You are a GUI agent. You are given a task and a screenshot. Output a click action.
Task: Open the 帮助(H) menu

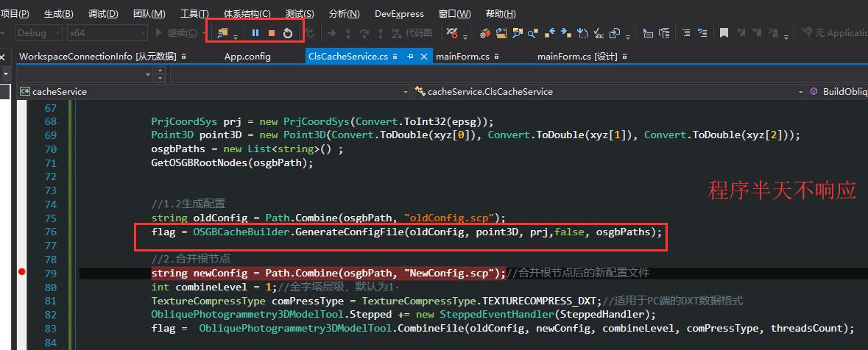coord(501,14)
